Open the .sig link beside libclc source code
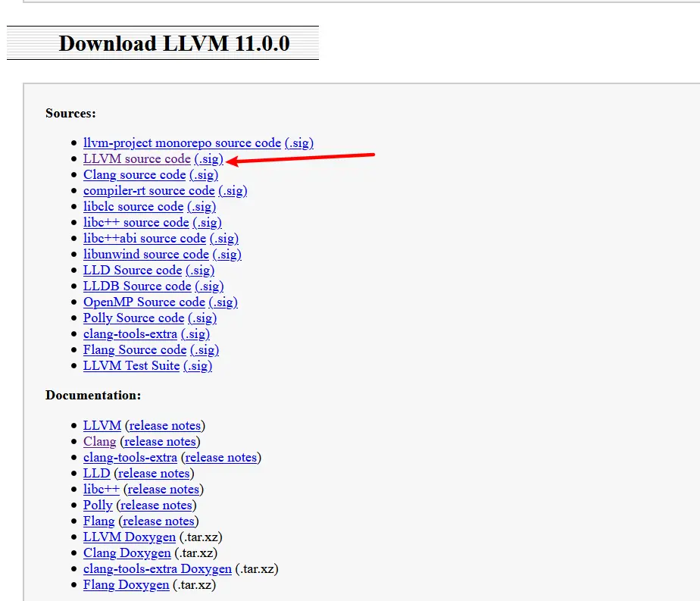 [202, 207]
